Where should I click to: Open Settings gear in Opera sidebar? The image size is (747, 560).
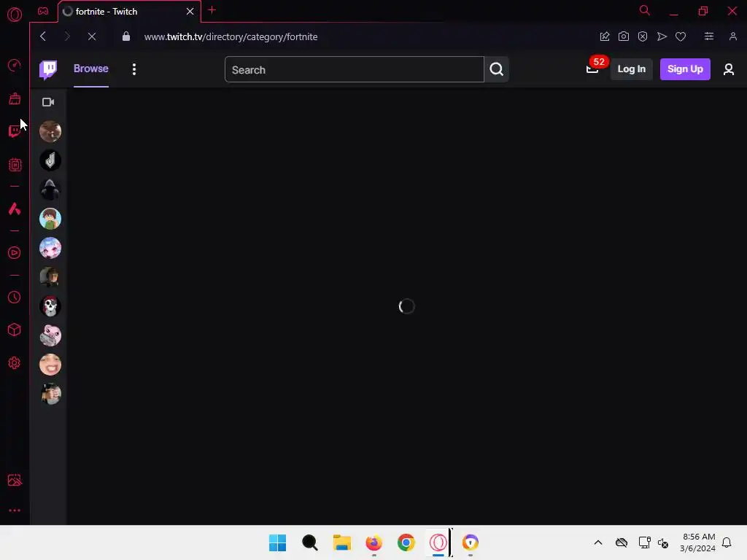tap(15, 363)
